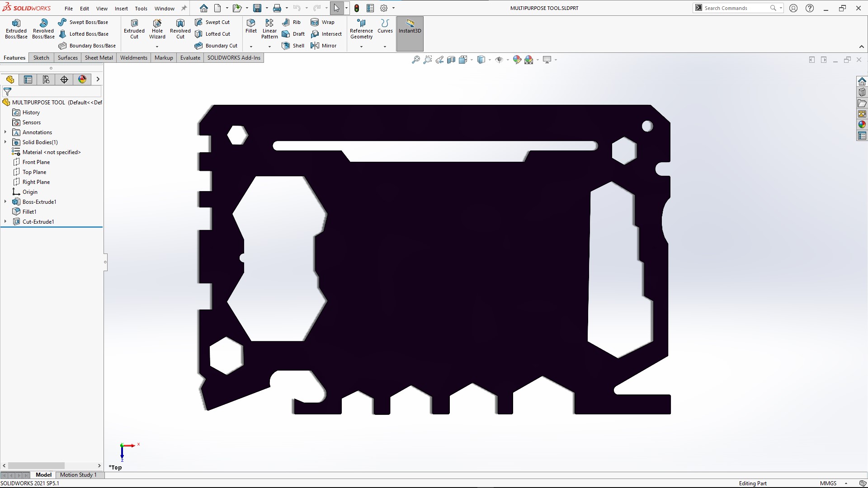Click the Mirror feature icon

pyautogui.click(x=323, y=46)
